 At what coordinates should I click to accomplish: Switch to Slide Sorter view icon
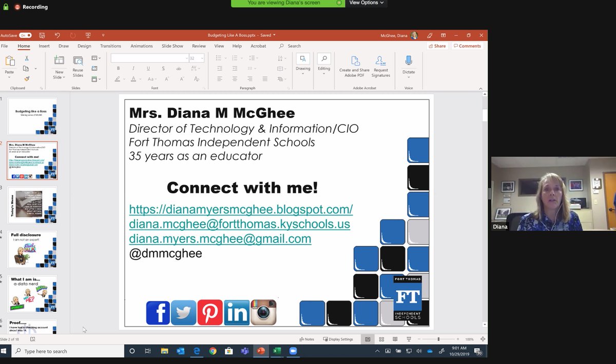381,339
